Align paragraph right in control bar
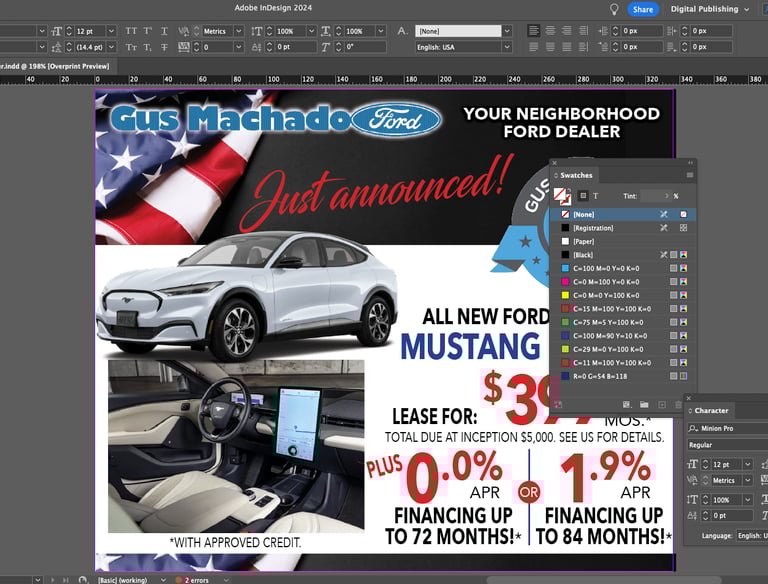 click(567, 31)
